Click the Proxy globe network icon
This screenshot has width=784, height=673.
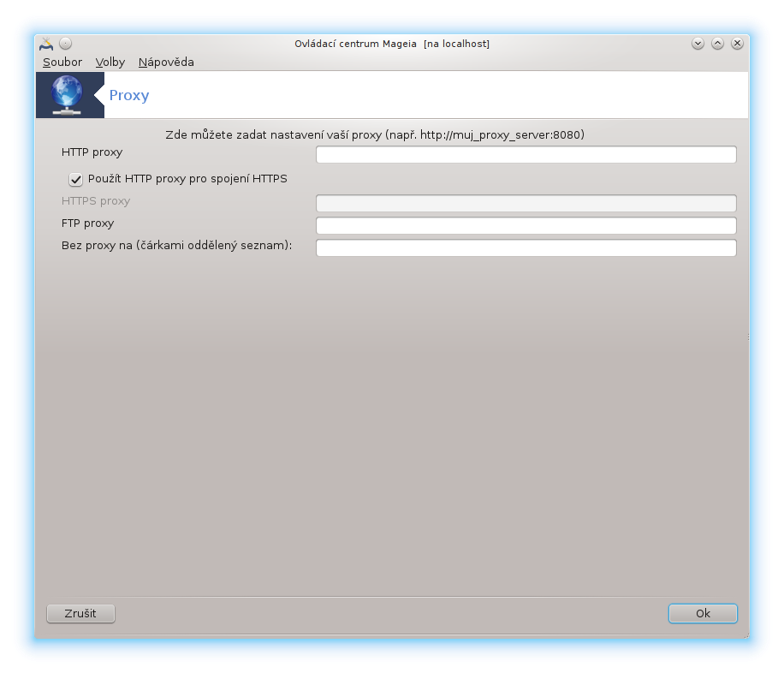pyautogui.click(x=67, y=95)
